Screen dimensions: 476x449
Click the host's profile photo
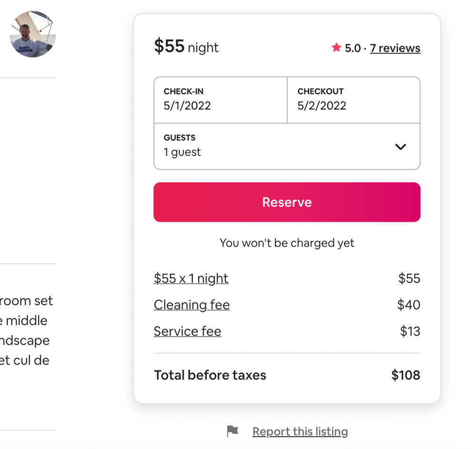pyautogui.click(x=32, y=34)
